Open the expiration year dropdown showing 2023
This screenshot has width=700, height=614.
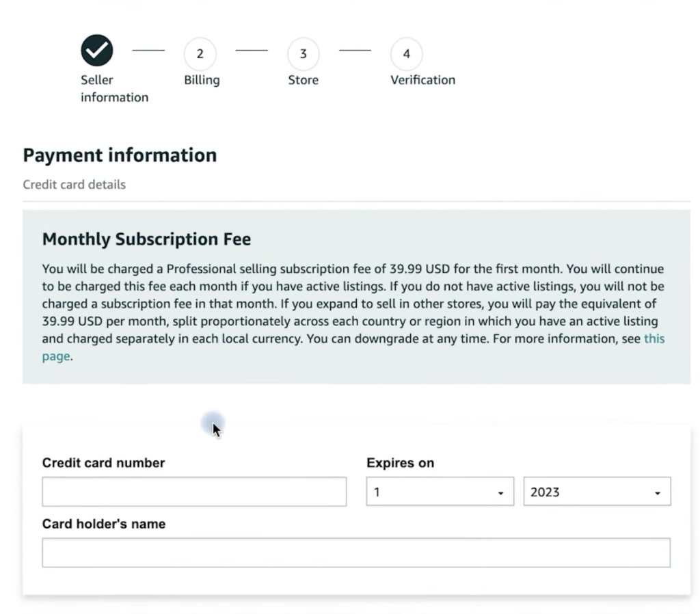tap(597, 491)
